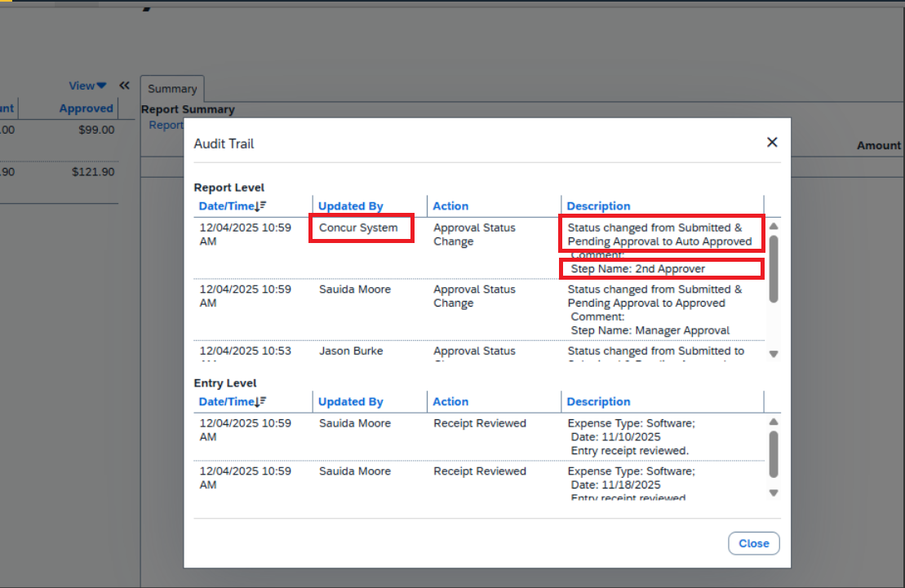This screenshot has height=588, width=905.
Task: Open the View dropdown in background page
Action: [x=87, y=86]
